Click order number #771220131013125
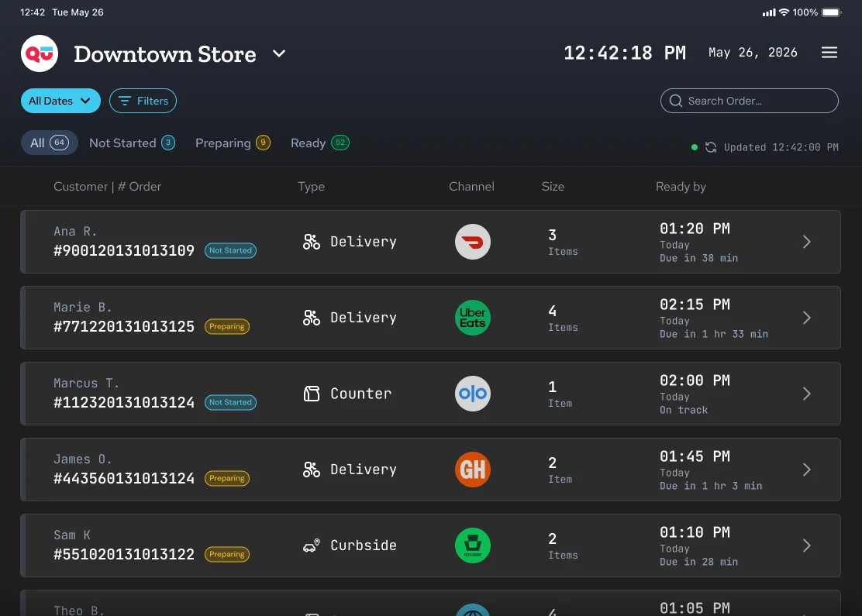 click(x=124, y=326)
